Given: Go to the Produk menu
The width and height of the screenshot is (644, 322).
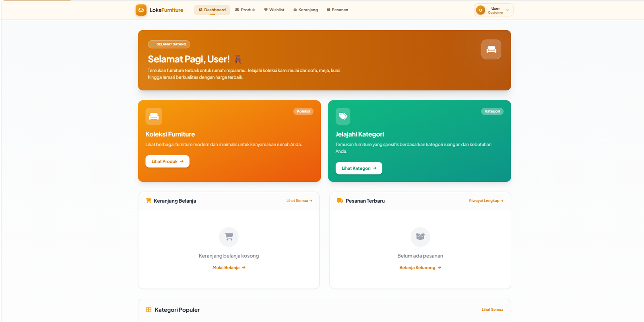Looking at the screenshot, I should 245,10.
